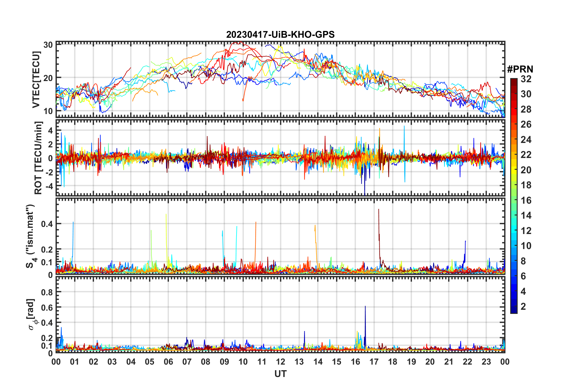Screen dimensions: 561x392
Task: Click the VTEC[TECU] y-axis label
Action: (36, 80)
